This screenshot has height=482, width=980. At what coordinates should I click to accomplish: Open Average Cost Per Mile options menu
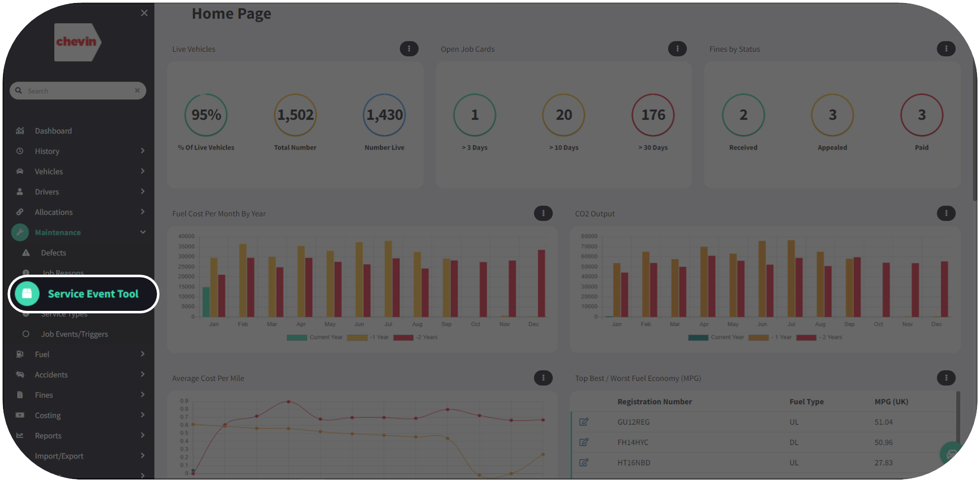pyautogui.click(x=543, y=378)
